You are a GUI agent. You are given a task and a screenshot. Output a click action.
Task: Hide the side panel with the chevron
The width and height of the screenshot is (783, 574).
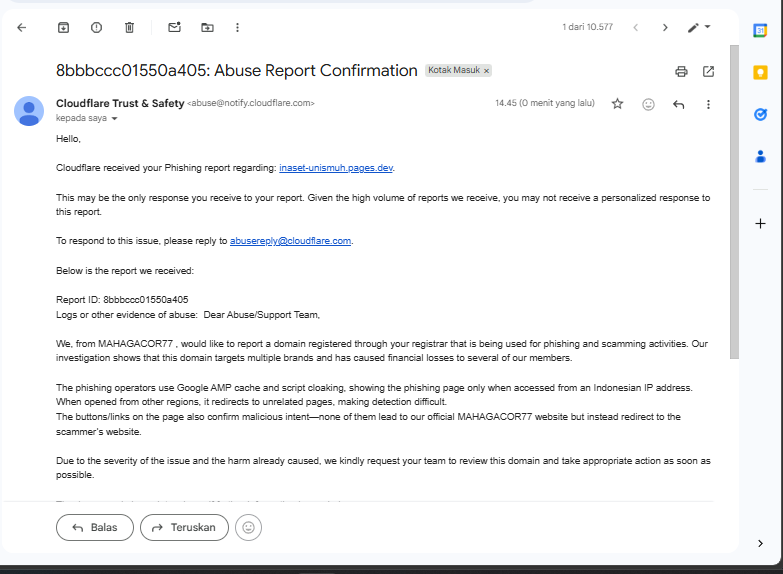(x=760, y=543)
